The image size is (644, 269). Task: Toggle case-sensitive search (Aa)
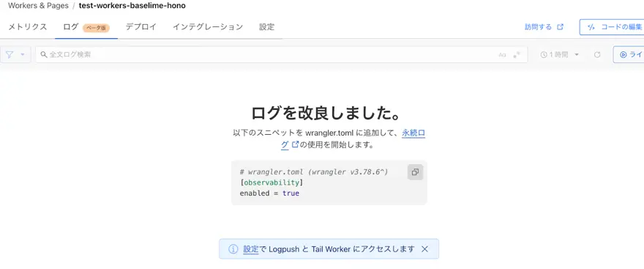coord(502,55)
